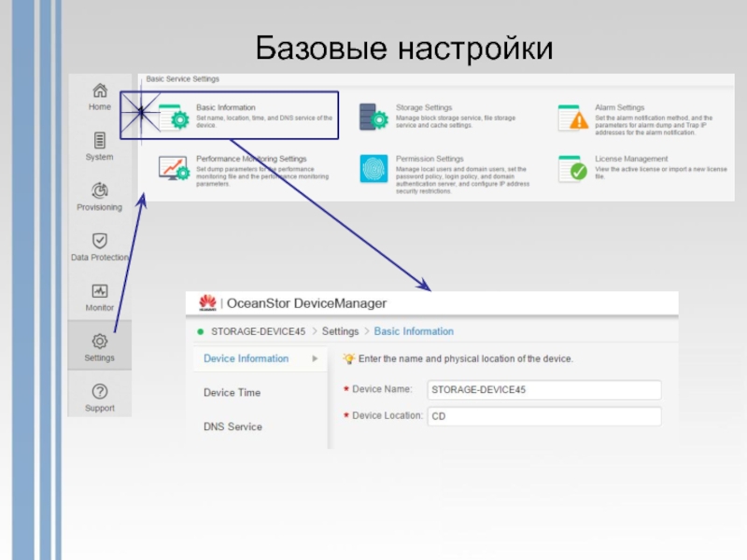Select the Provisioning sidebar icon
The height and width of the screenshot is (560, 747).
100,190
